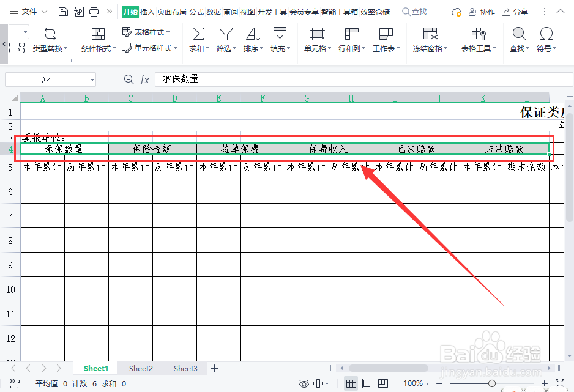Open 表格样式 table styles

click(x=146, y=32)
